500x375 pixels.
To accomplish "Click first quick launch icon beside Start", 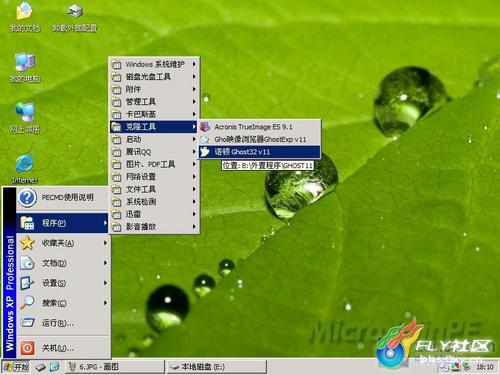I will click(x=41, y=367).
